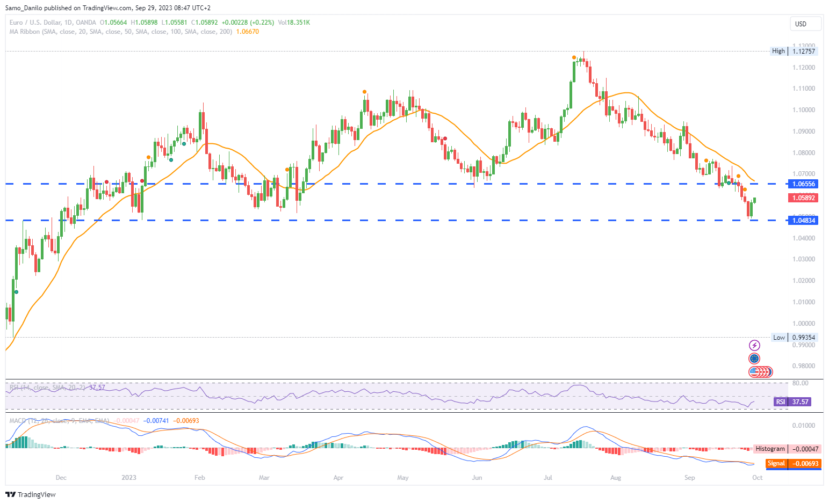Click the TradingView logo at bottom left
Screen dimensions: 829x504
point(31,494)
